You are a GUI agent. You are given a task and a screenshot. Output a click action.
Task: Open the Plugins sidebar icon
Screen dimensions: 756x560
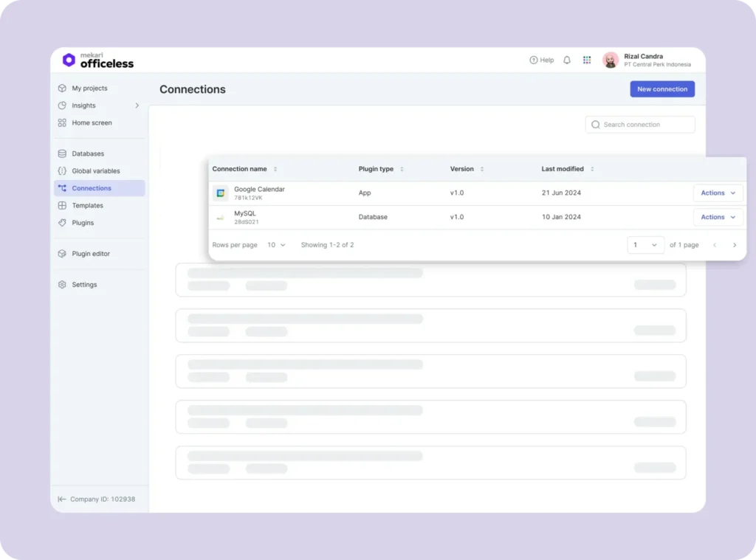(x=62, y=223)
